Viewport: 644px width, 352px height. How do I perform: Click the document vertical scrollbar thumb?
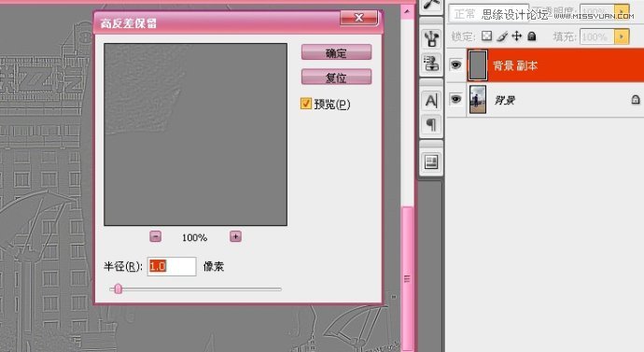[407, 278]
